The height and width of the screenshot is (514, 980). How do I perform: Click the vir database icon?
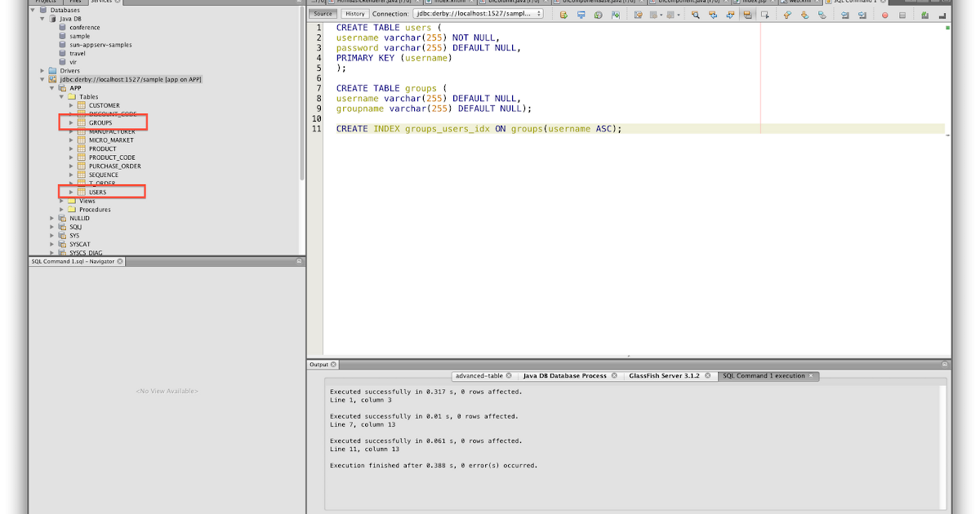pyautogui.click(x=62, y=62)
